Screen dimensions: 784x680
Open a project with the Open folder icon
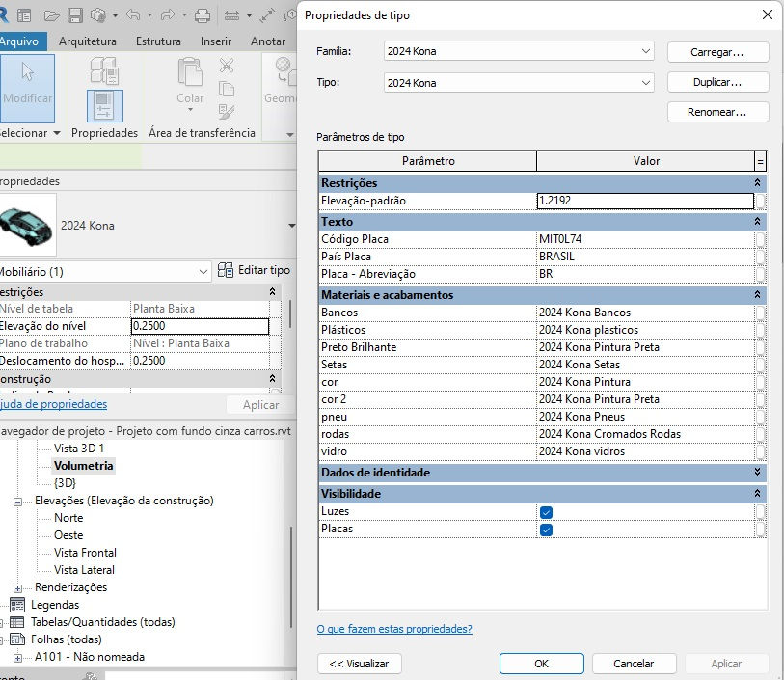click(x=51, y=16)
